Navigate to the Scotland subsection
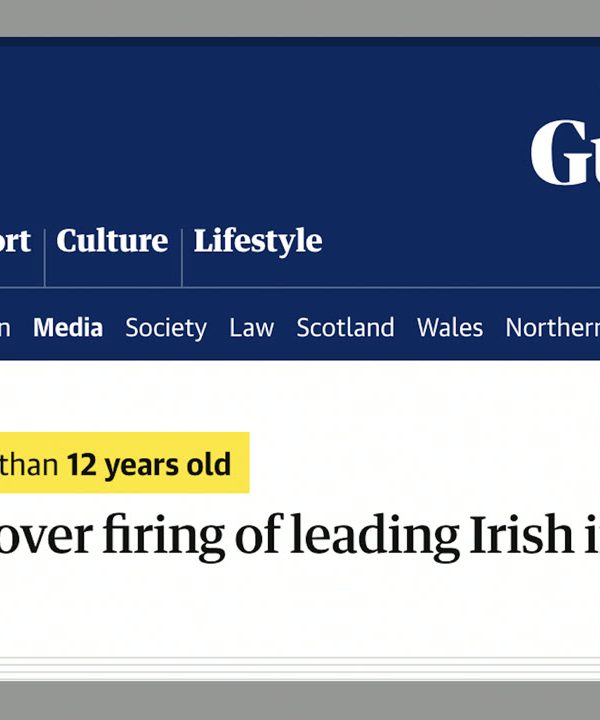This screenshot has width=600, height=720. pyautogui.click(x=345, y=327)
